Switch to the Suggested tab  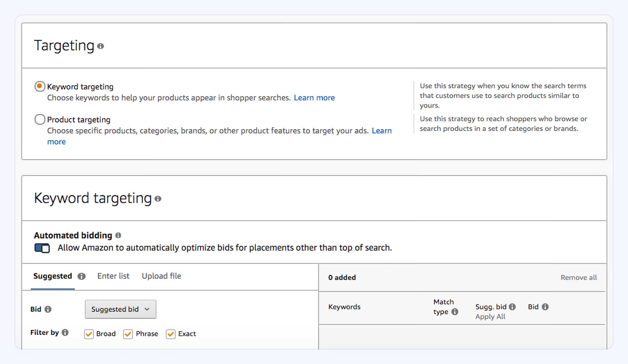click(x=53, y=276)
